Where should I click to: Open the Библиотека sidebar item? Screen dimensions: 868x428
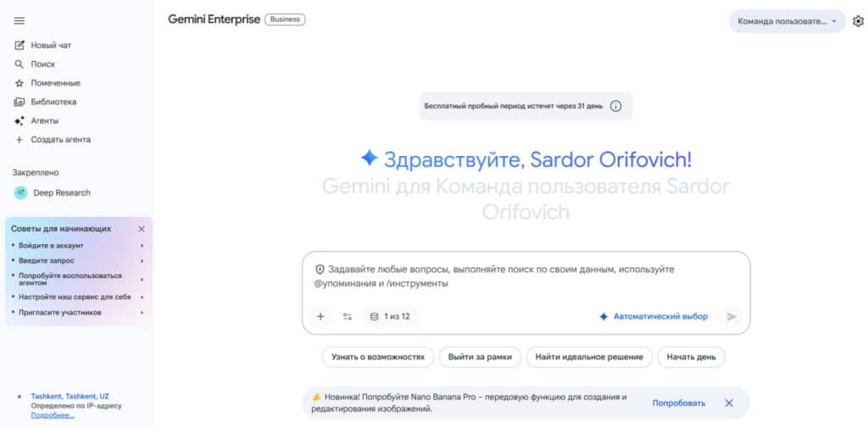pos(53,102)
